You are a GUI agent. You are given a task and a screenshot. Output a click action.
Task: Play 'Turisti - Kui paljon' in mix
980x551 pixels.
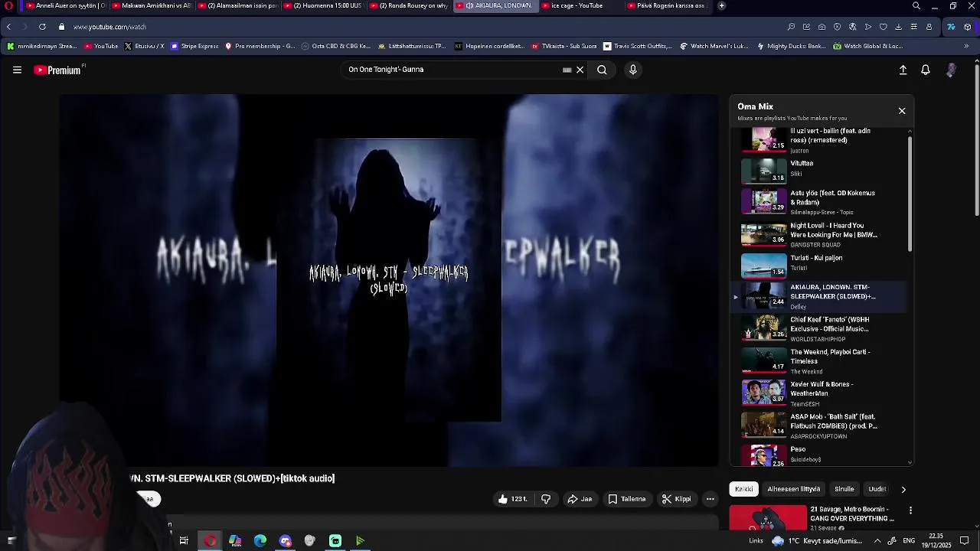[x=818, y=266]
